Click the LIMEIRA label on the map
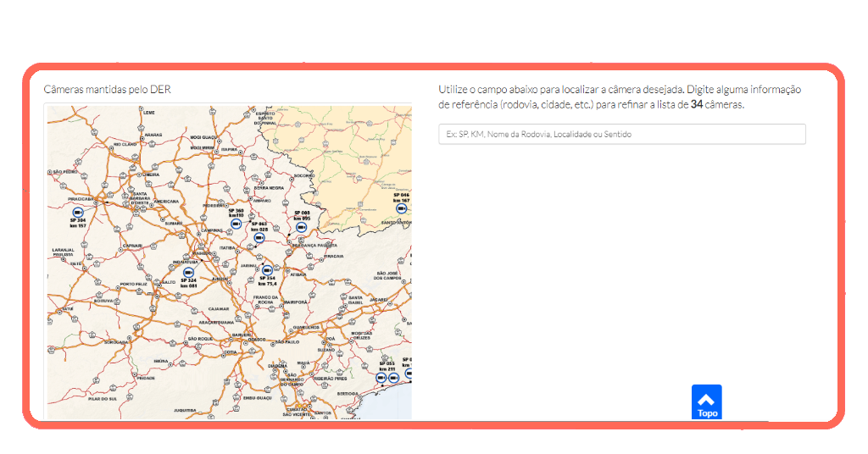The height and width of the screenshot is (454, 868). [x=151, y=174]
